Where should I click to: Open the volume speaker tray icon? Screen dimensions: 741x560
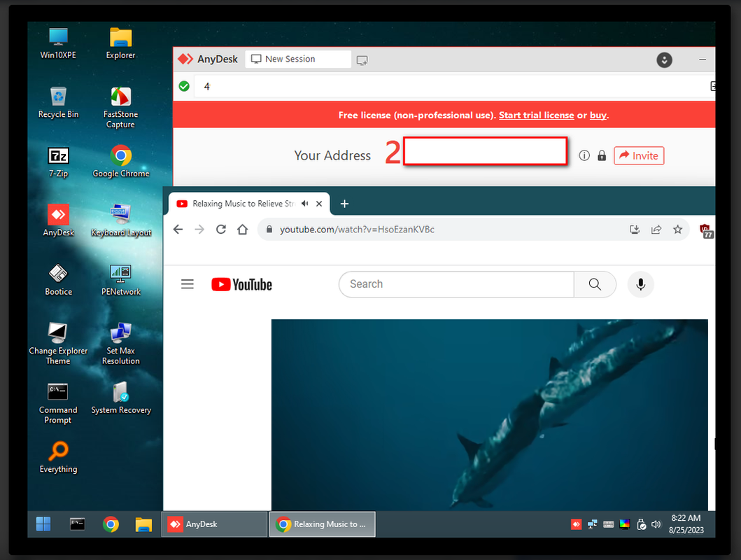(x=656, y=524)
